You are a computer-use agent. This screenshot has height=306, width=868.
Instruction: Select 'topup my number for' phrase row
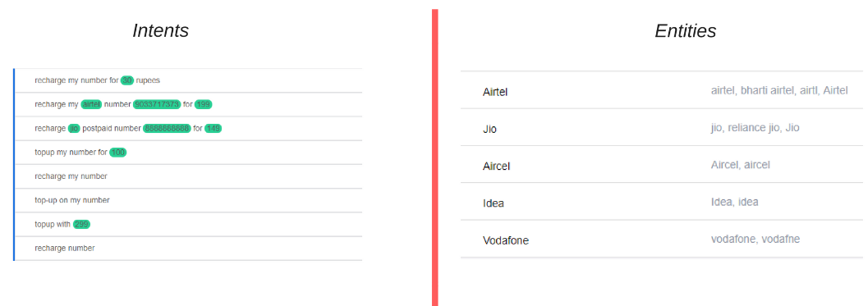[x=188, y=152]
